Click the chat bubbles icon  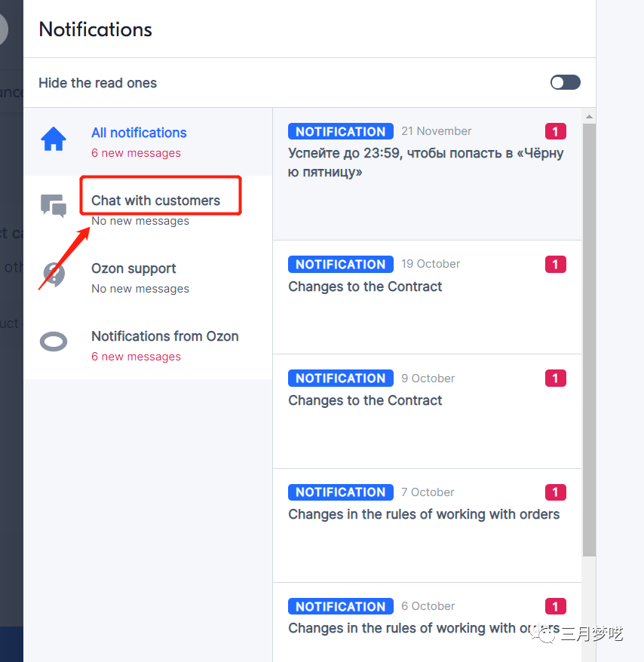click(x=54, y=206)
